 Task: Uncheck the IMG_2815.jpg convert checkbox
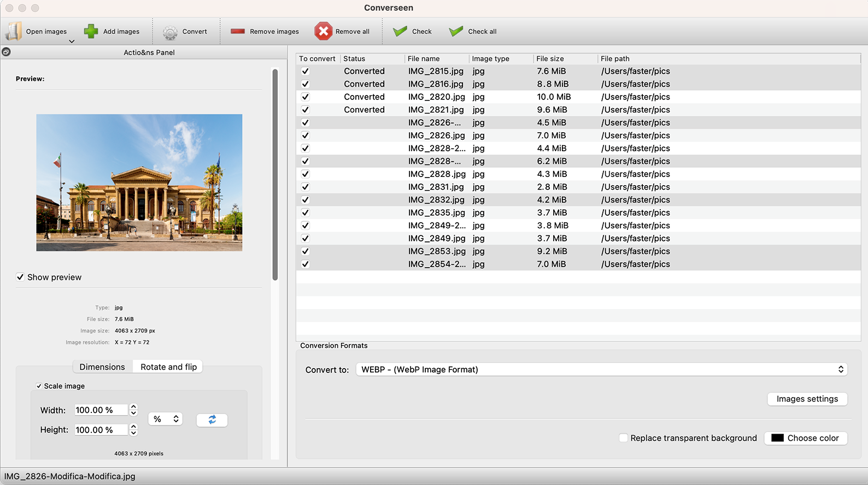[x=305, y=71]
